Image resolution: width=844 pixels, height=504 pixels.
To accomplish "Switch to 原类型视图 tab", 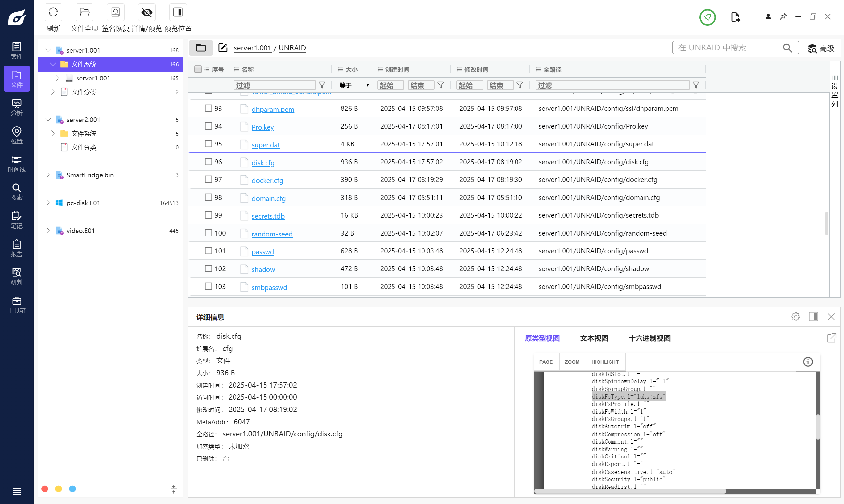I will coord(542,338).
